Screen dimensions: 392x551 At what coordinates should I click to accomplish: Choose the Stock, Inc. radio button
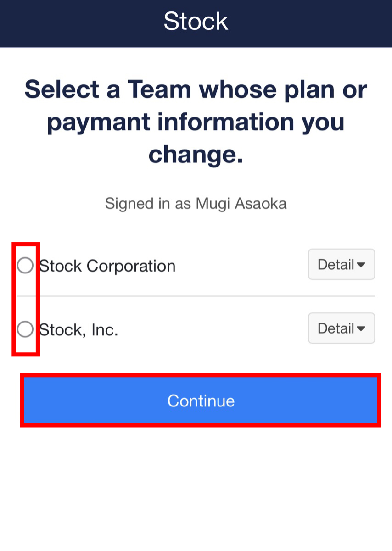[25, 329]
